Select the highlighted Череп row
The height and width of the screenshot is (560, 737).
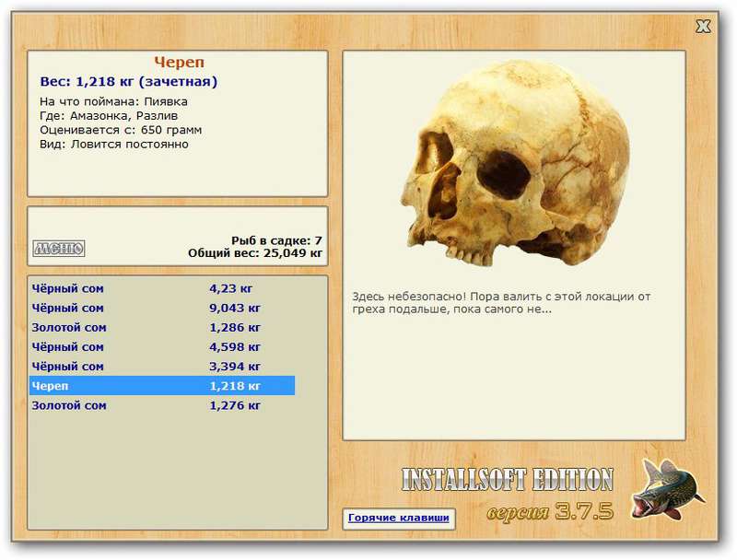[162, 386]
